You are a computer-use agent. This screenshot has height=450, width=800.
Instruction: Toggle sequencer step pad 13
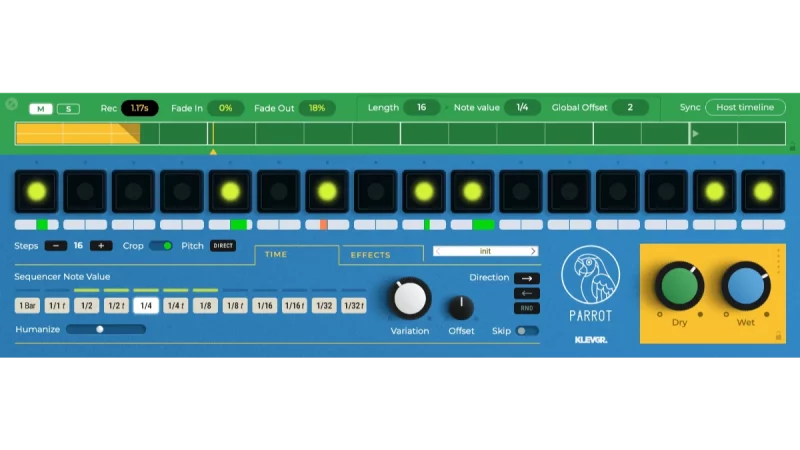[618, 192]
